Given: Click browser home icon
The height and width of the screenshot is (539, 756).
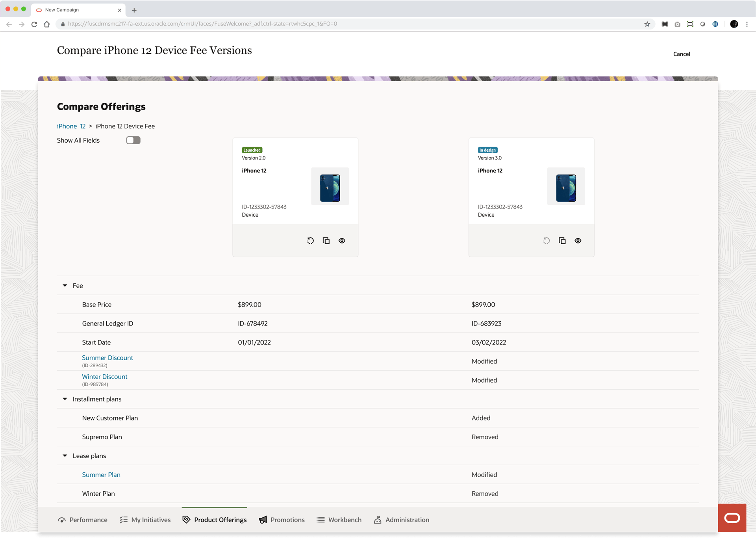Looking at the screenshot, I should [47, 24].
